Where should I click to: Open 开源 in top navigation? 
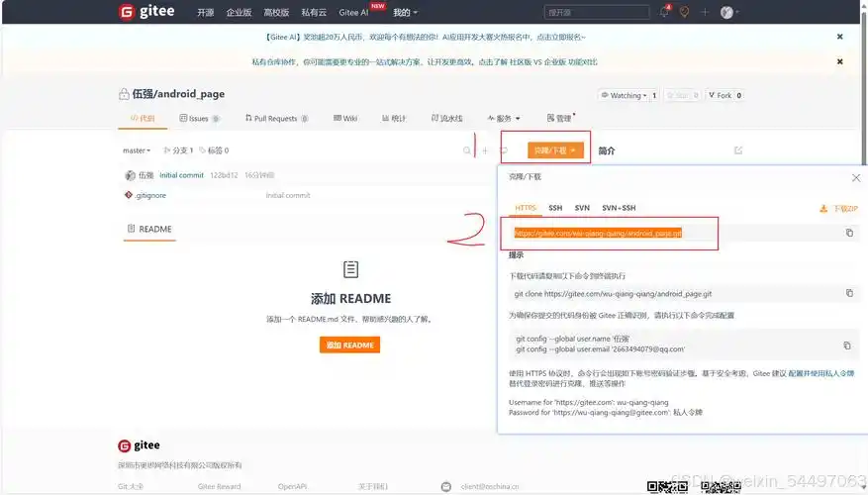(x=206, y=12)
